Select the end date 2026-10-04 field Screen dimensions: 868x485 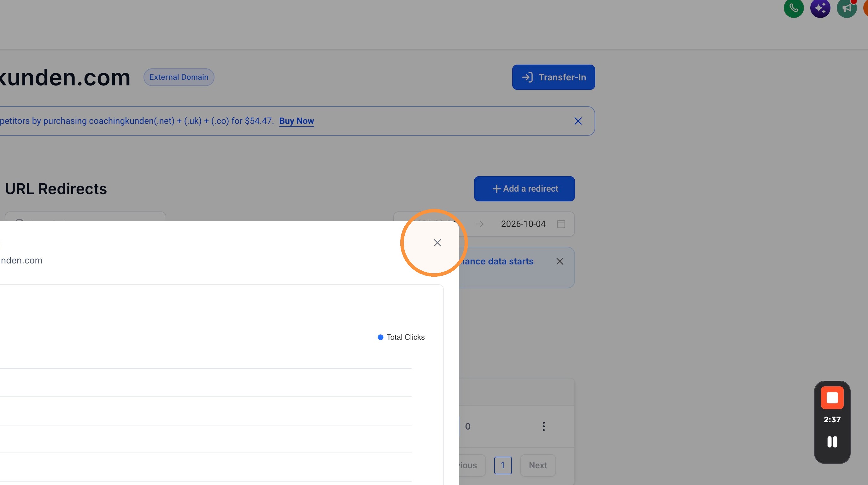(523, 224)
